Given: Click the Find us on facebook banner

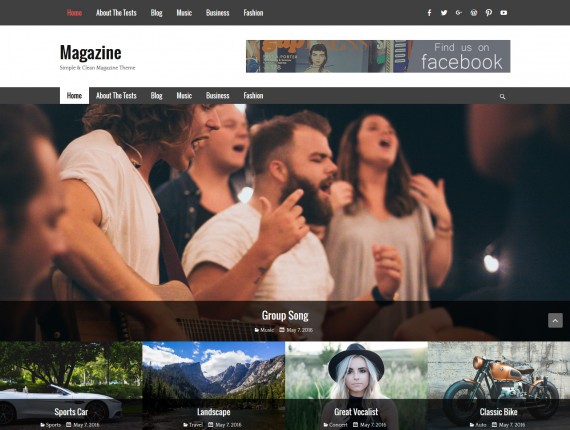Looking at the screenshot, I should [378, 56].
